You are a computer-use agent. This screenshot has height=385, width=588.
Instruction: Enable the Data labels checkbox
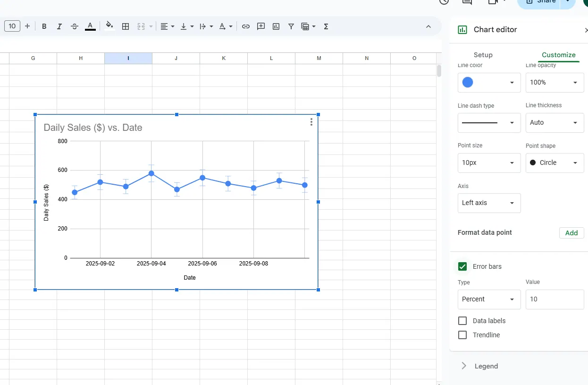pos(462,321)
